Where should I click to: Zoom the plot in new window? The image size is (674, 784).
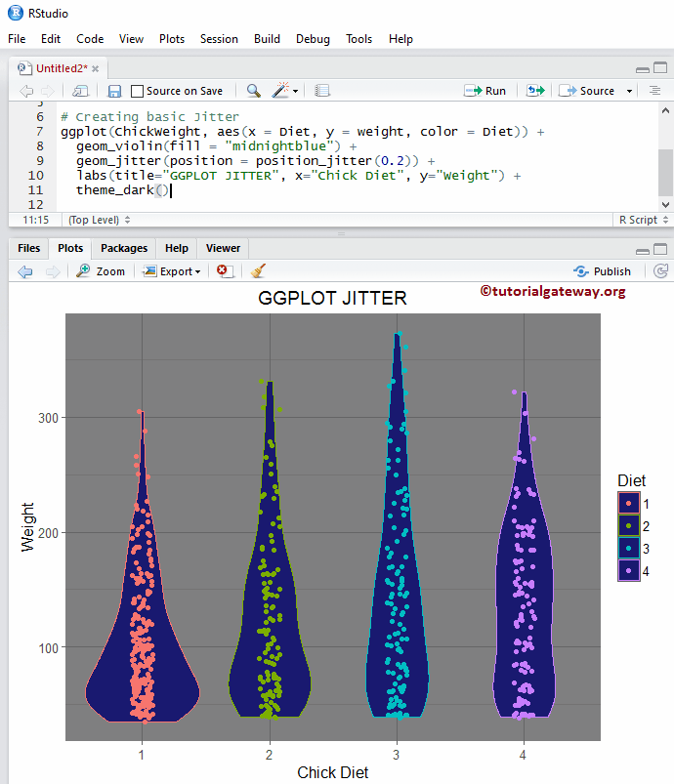click(x=101, y=271)
